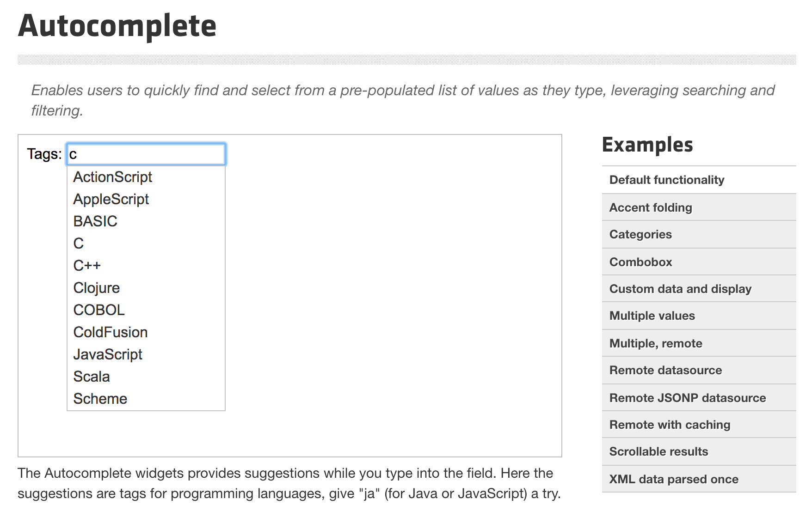View the "Scrollable results" example
This screenshot has width=812, height=511.
(x=658, y=451)
